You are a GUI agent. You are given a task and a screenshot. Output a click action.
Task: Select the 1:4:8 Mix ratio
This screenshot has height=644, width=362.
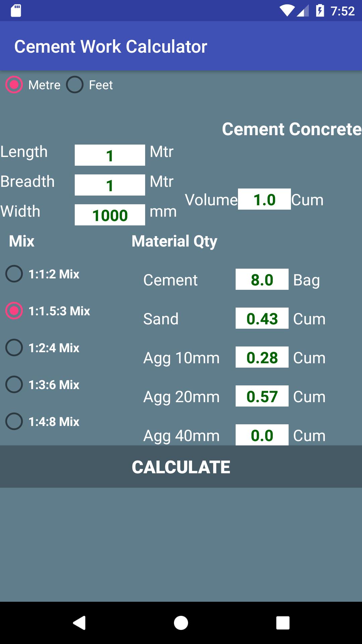coord(14,422)
